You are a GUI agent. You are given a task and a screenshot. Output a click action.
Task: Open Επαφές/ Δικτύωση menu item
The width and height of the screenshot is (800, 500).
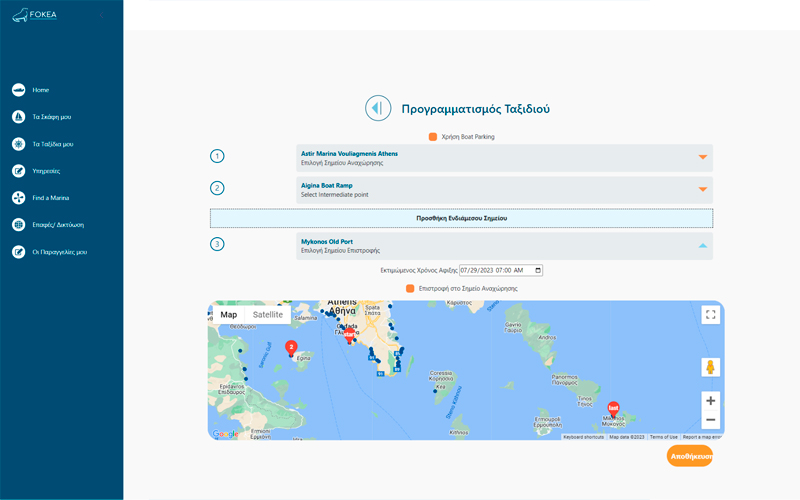(58, 225)
